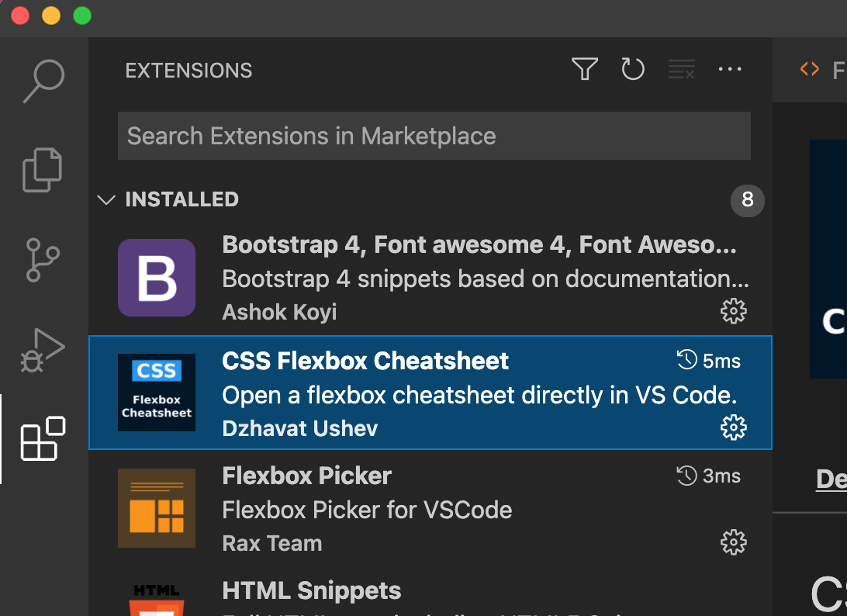
Task: Click the Ashok Koyi publisher name
Action: pyautogui.click(x=279, y=313)
